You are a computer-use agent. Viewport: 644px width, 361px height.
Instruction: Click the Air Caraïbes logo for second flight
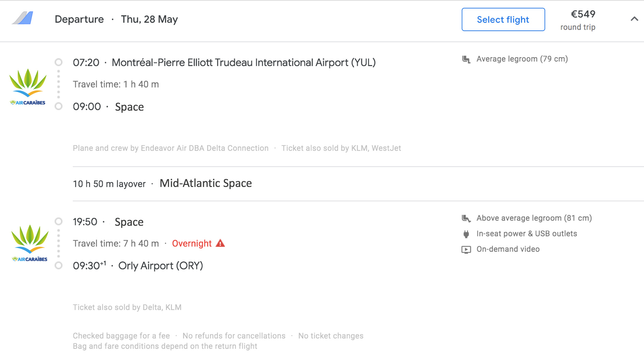coord(30,243)
